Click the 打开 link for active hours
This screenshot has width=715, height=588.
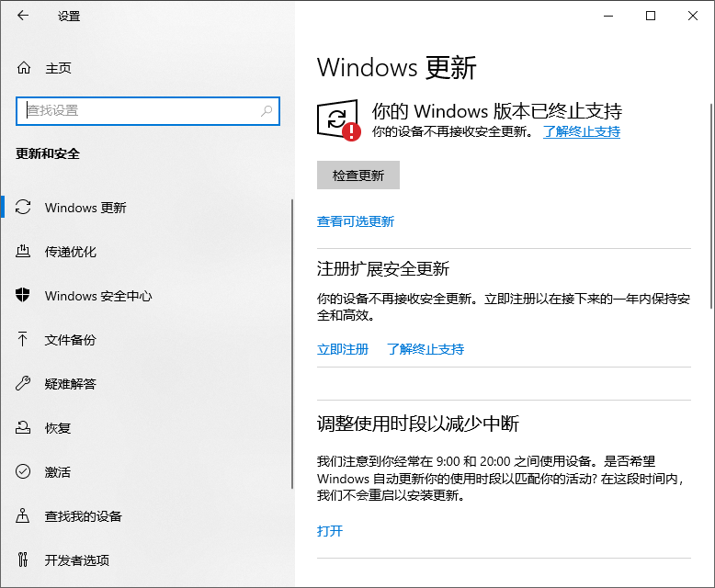point(330,531)
